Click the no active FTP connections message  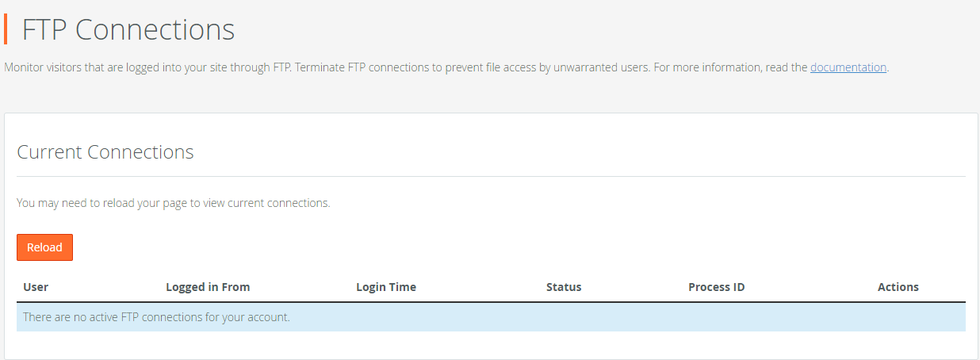[x=156, y=317]
